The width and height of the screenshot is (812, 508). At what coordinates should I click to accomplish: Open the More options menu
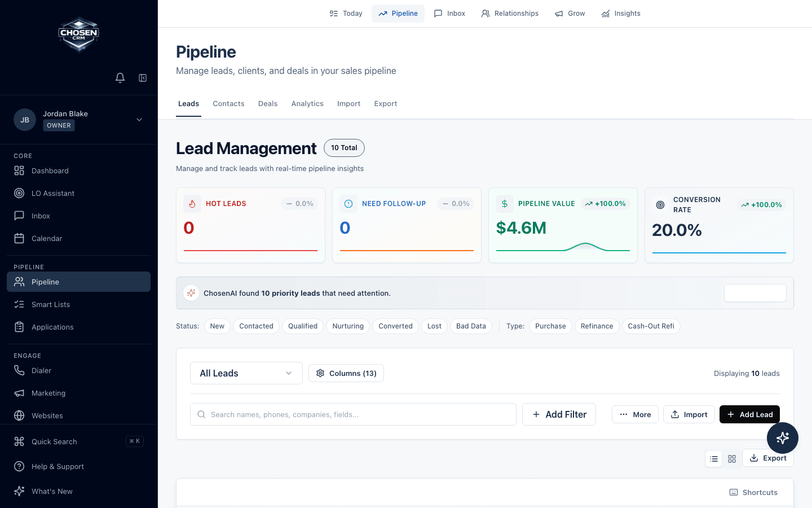[x=635, y=414]
